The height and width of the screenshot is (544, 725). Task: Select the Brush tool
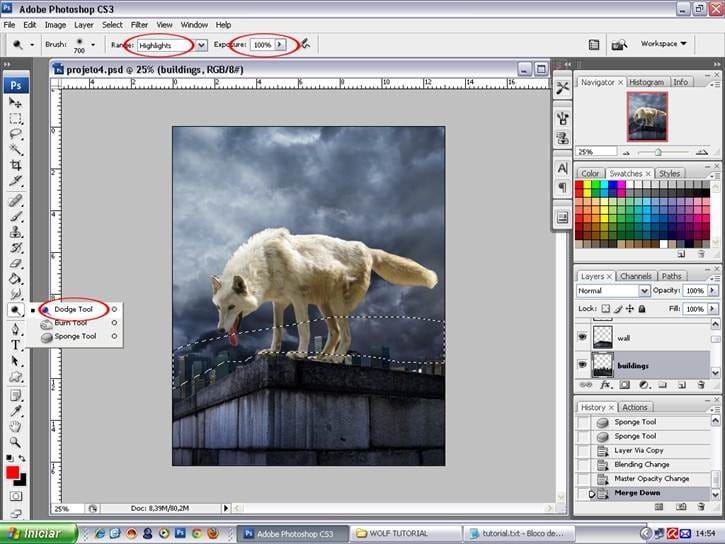(x=15, y=216)
